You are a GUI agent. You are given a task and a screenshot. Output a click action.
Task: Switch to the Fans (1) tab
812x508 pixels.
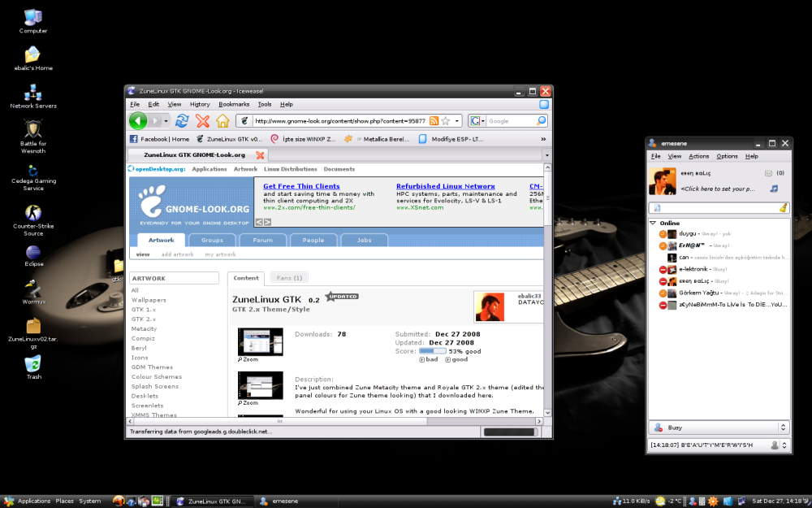[x=289, y=278]
